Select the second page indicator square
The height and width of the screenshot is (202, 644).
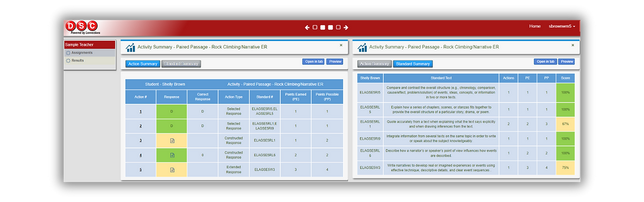coord(323,27)
